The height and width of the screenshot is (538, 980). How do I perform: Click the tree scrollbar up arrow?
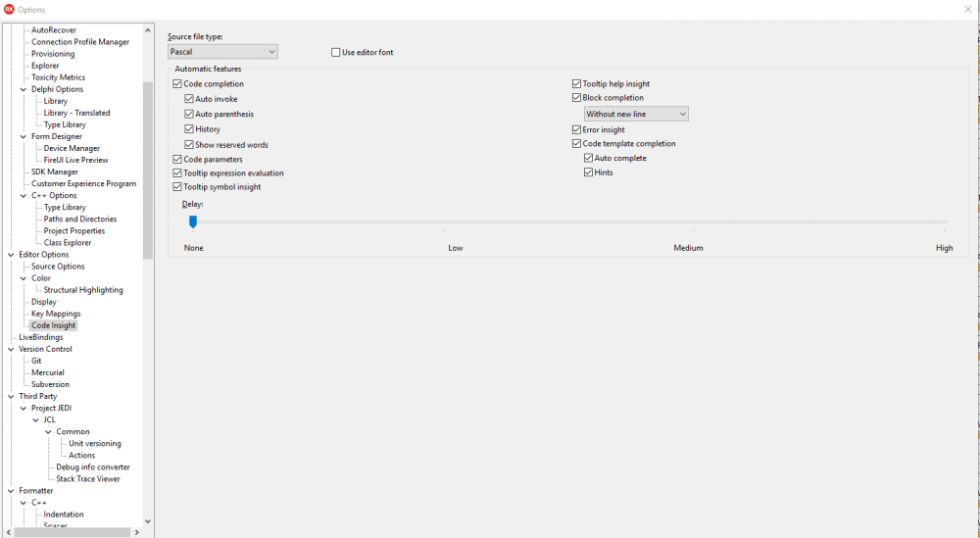coord(148,30)
